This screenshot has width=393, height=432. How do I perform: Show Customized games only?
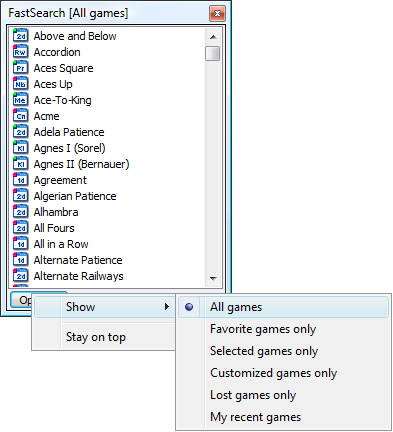pyautogui.click(x=283, y=373)
